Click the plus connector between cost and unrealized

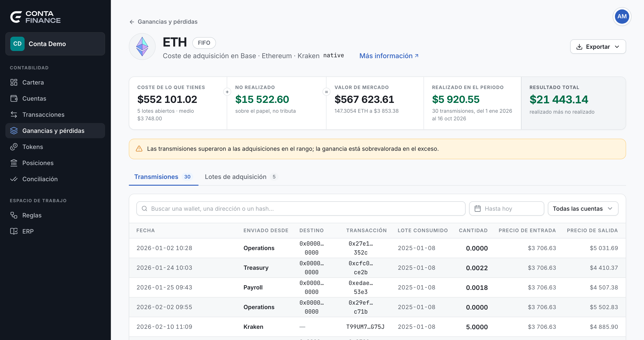[x=227, y=92]
